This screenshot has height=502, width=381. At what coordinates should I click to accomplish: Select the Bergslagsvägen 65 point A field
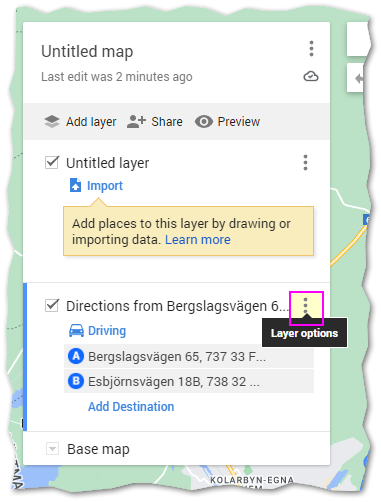coord(189,356)
